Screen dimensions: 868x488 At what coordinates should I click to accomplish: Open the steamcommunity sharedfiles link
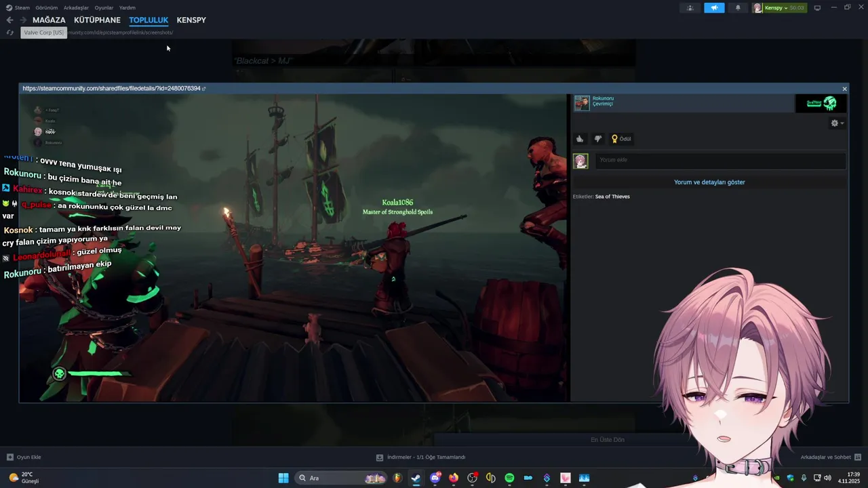coord(113,88)
